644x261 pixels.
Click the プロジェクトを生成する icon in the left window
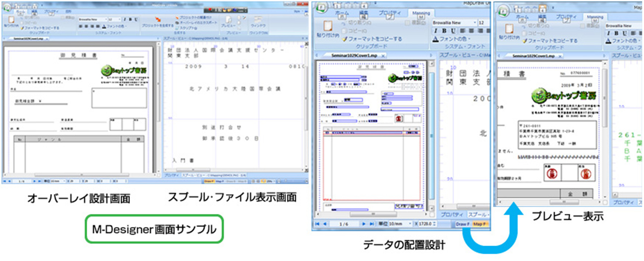click(159, 19)
